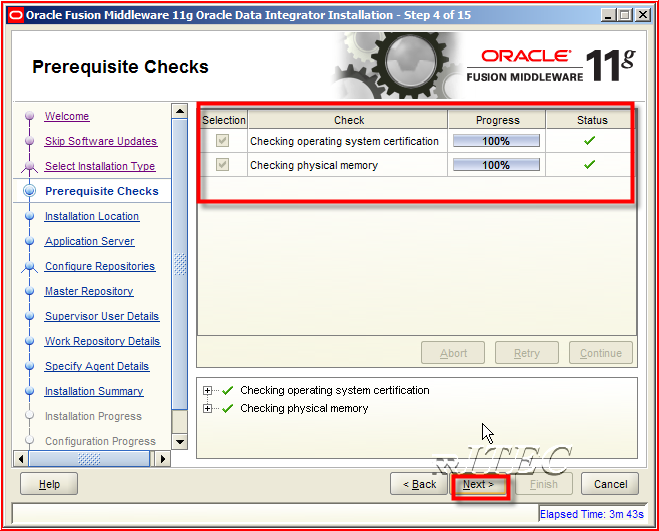The width and height of the screenshot is (659, 531).
Task: Click the sidebar scroll down arrow
Action: click(180, 441)
